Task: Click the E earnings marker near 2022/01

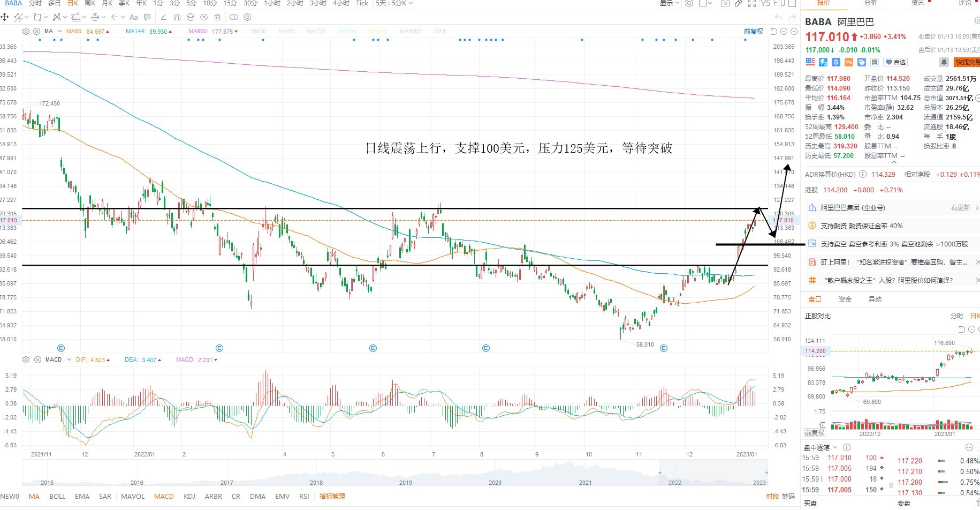Action: 219,348
